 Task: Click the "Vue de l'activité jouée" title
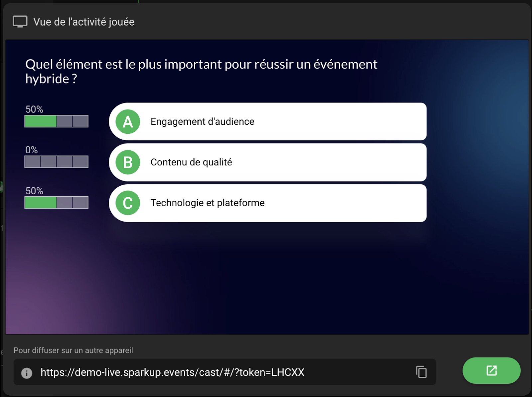coord(84,22)
